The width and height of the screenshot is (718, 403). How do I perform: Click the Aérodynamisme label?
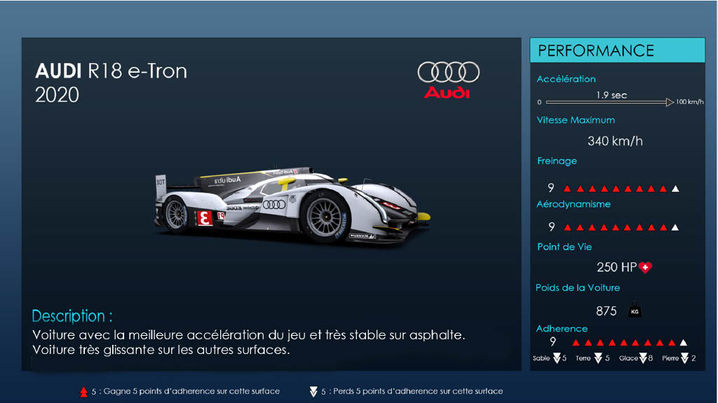click(x=573, y=204)
